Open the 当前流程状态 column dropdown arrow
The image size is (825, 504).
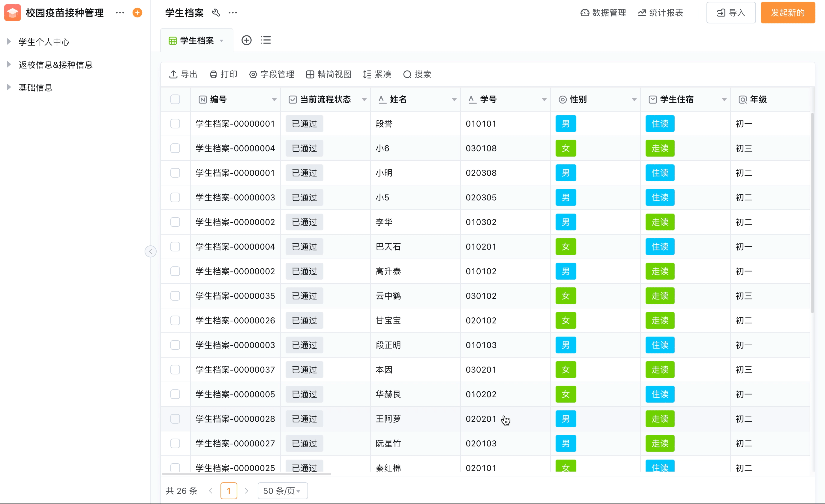click(364, 100)
